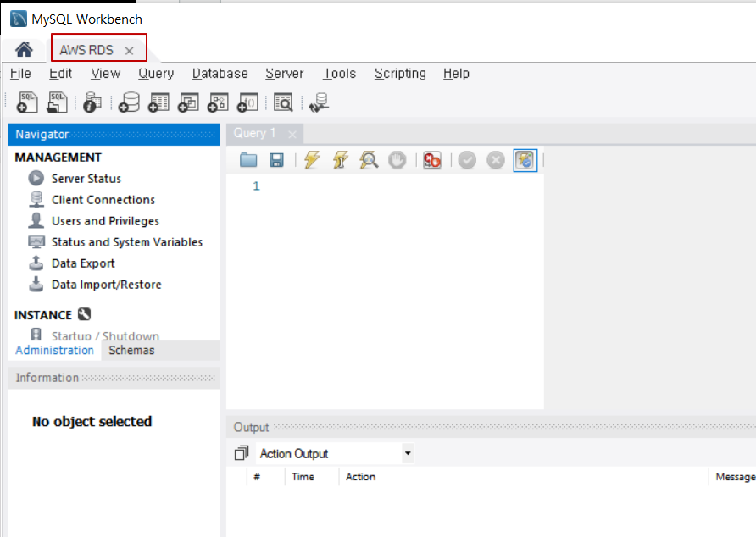Open the object inspector info icon

click(92, 102)
